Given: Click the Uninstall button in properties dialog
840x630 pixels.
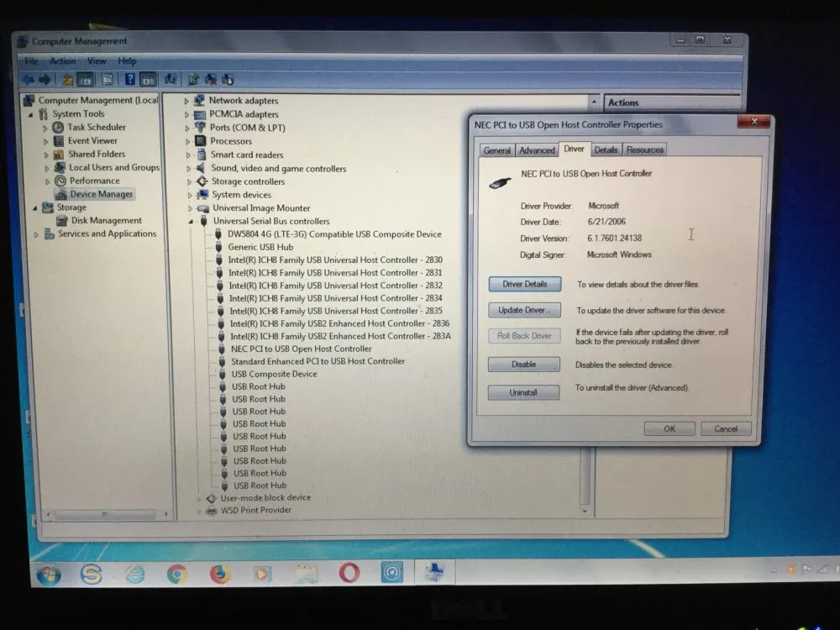Looking at the screenshot, I should 522,392.
